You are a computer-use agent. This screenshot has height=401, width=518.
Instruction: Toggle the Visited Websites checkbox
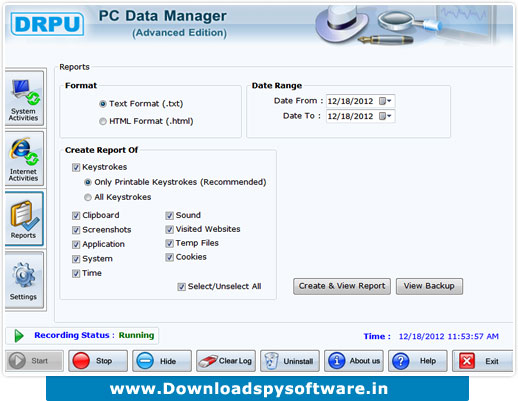point(169,229)
